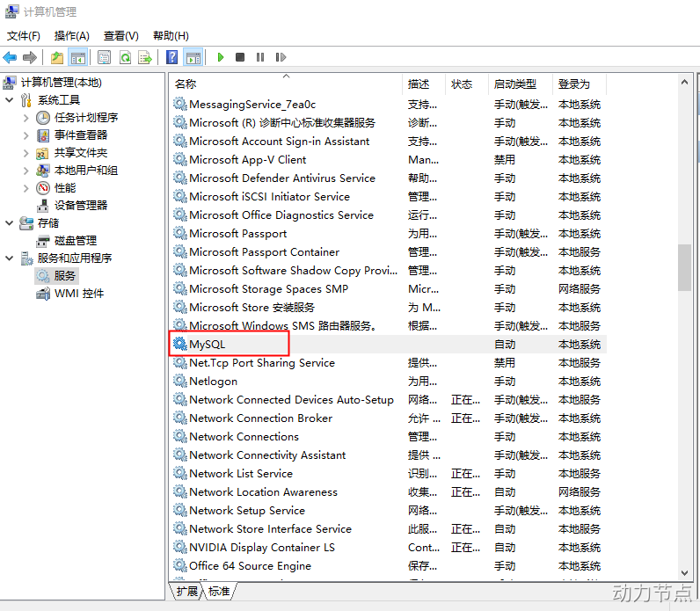Toggle Show/Hide Console Tree icon
Screen dimensions: 700x611
tap(78, 57)
